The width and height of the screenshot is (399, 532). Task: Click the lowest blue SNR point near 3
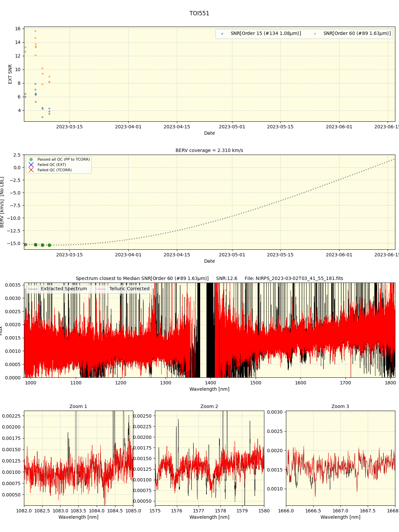coord(42,117)
